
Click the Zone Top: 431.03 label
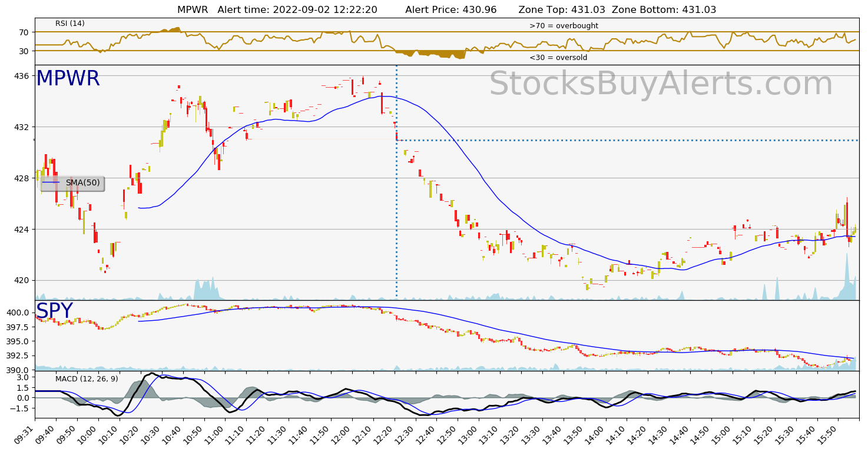(x=561, y=10)
